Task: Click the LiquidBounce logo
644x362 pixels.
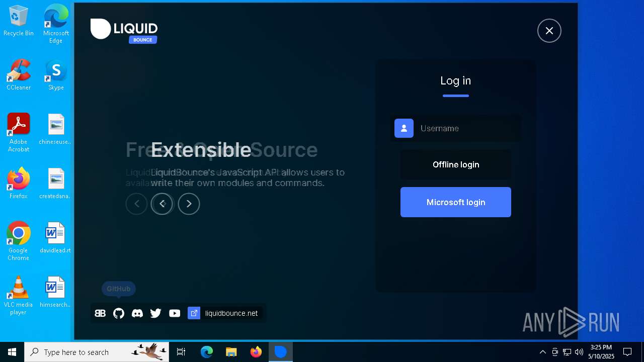Action: pyautogui.click(x=124, y=30)
